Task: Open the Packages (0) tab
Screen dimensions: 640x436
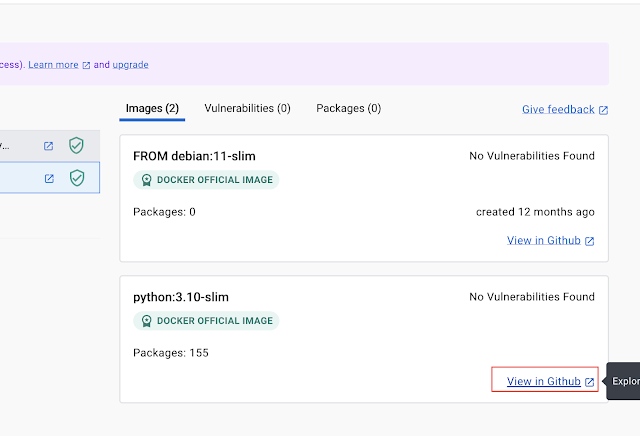Action: coord(349,108)
